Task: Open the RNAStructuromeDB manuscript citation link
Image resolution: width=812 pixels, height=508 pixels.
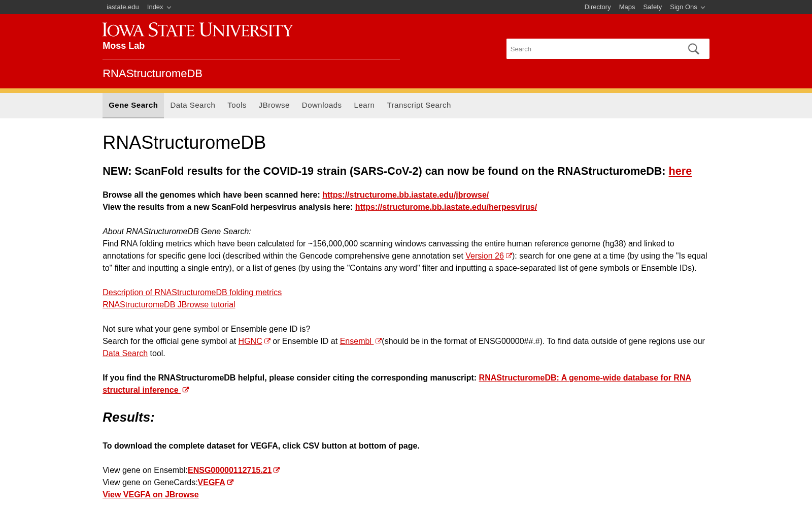Action: pyautogui.click(x=585, y=378)
